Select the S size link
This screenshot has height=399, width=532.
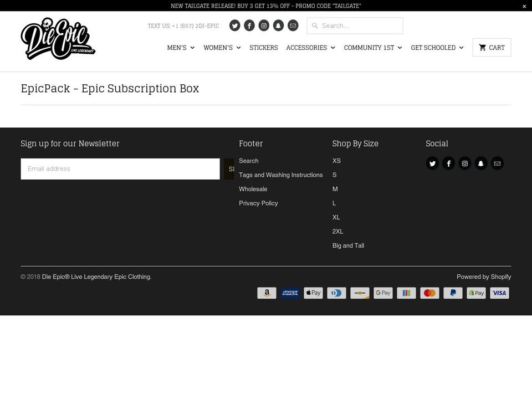pos(334,175)
